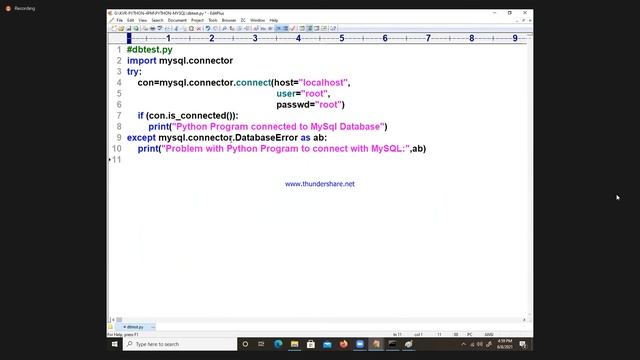
Task: Click "Python Program connected to MySql Database" string
Action: click(x=278, y=127)
